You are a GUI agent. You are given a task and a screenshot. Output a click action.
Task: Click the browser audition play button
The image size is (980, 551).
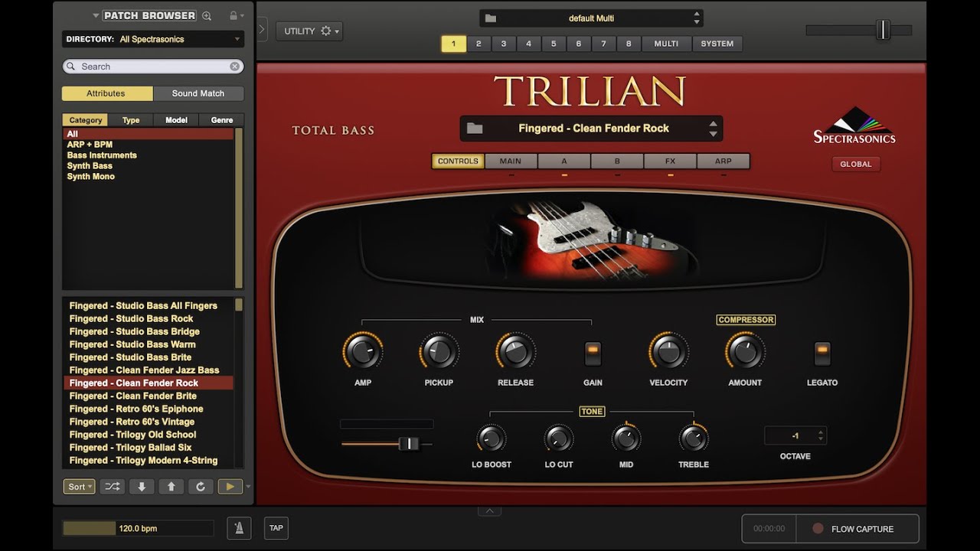pyautogui.click(x=230, y=487)
